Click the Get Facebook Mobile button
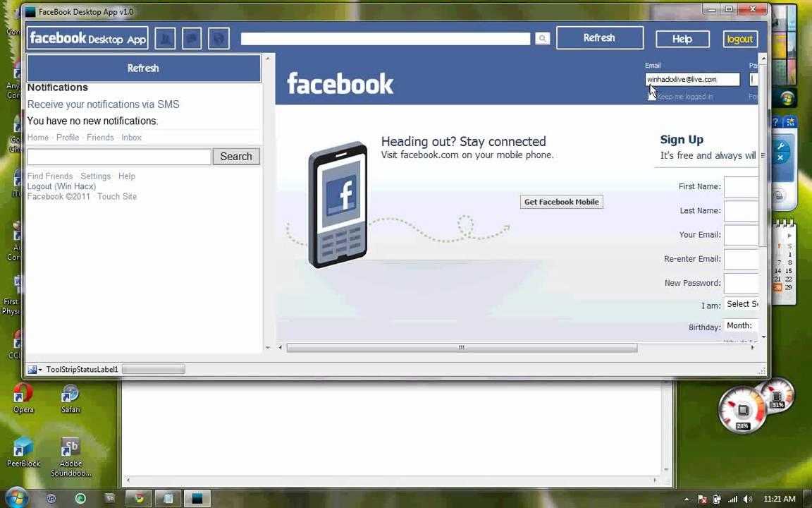 (x=561, y=202)
